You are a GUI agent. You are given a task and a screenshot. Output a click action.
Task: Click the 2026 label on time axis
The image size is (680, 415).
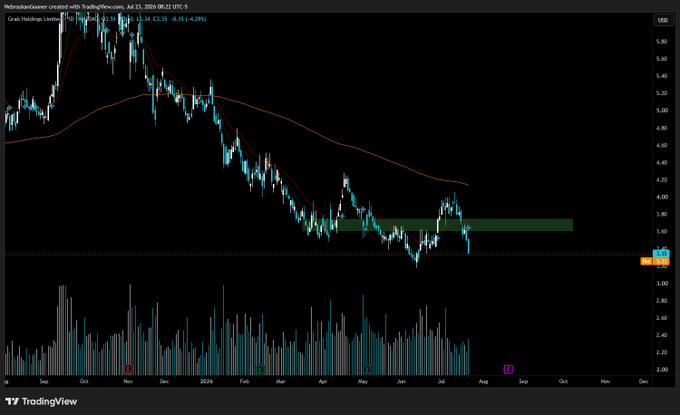206,382
